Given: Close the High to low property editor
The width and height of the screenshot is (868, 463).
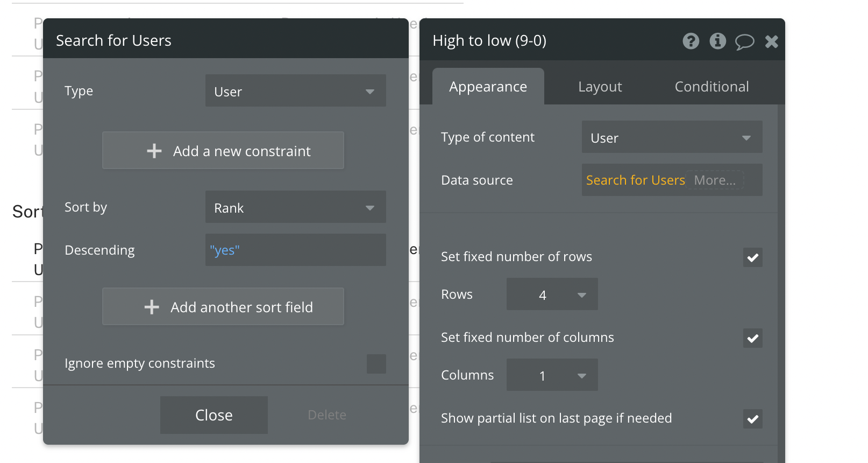Looking at the screenshot, I should coord(772,41).
